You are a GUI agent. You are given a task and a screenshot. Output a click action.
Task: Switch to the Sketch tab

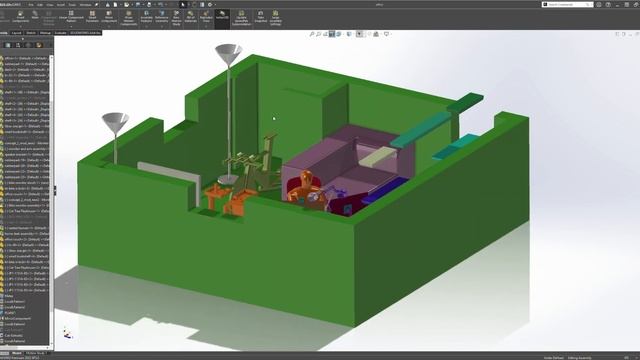tap(31, 33)
